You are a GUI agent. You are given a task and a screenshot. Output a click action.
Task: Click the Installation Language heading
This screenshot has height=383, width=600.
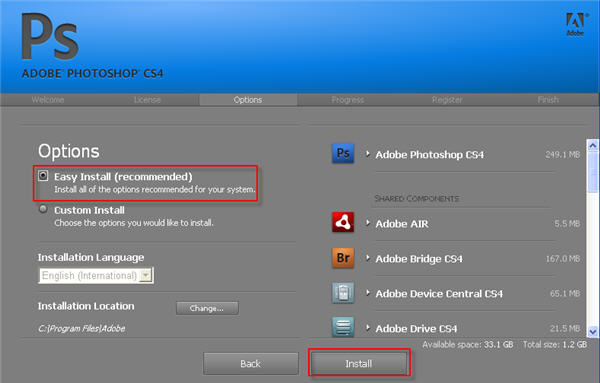coord(91,258)
